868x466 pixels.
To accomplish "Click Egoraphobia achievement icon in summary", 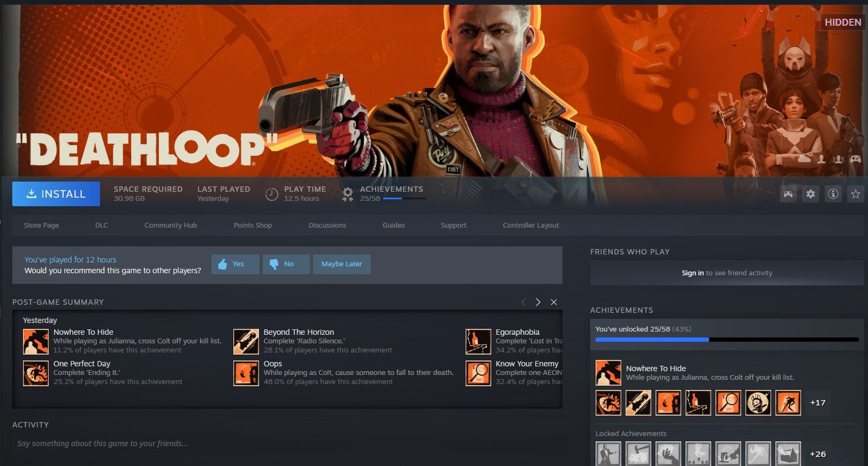I will (478, 342).
